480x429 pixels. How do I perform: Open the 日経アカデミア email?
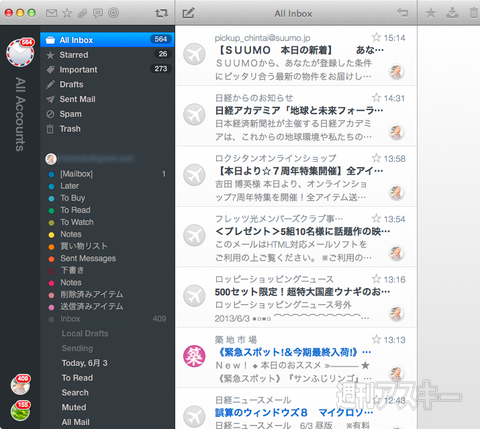tap(296, 116)
